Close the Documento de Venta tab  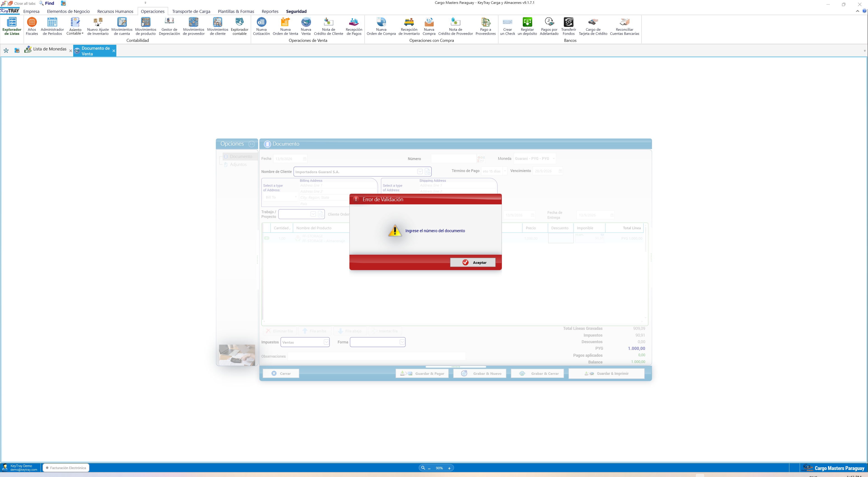tap(114, 51)
